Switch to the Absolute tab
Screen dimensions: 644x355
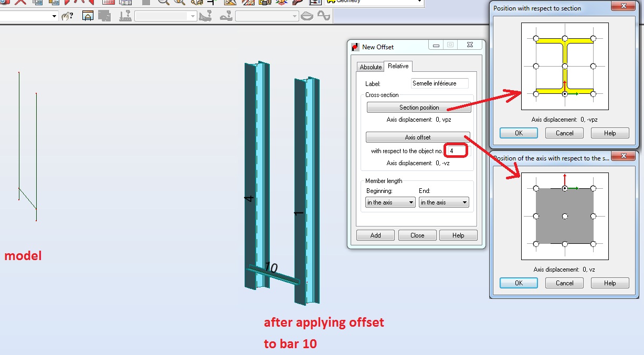(371, 67)
